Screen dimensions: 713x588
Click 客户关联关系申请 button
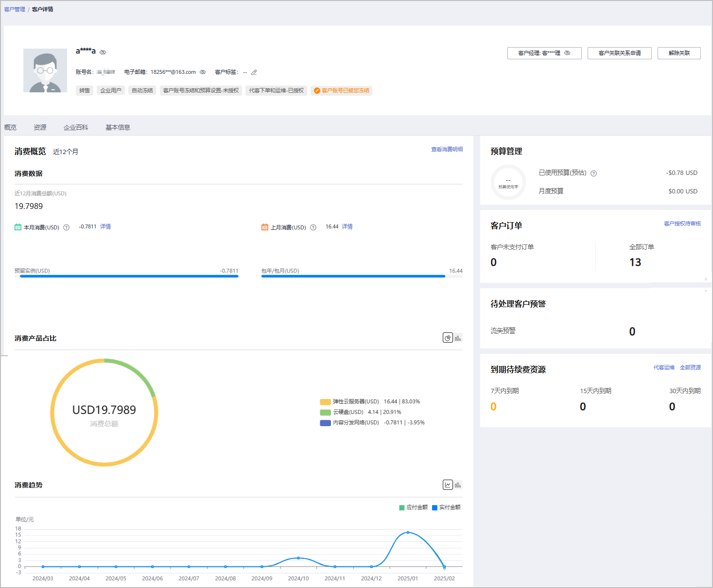(620, 53)
